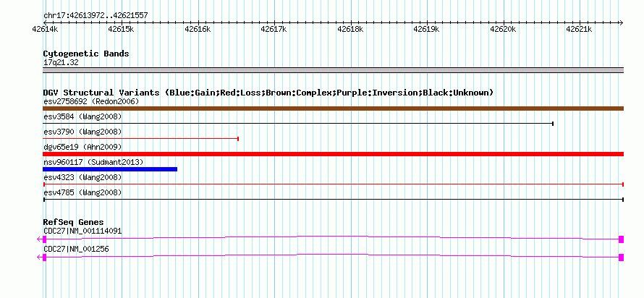The image size is (644, 298).
Task: Select the 17q21.32 band label
Action: coord(61,63)
